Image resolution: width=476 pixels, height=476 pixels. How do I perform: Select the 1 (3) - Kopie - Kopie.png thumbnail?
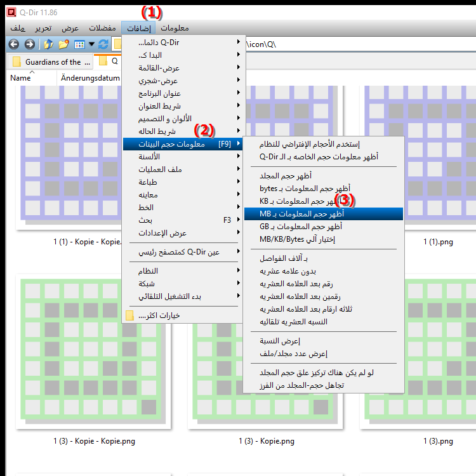pyautogui.click(x=93, y=352)
